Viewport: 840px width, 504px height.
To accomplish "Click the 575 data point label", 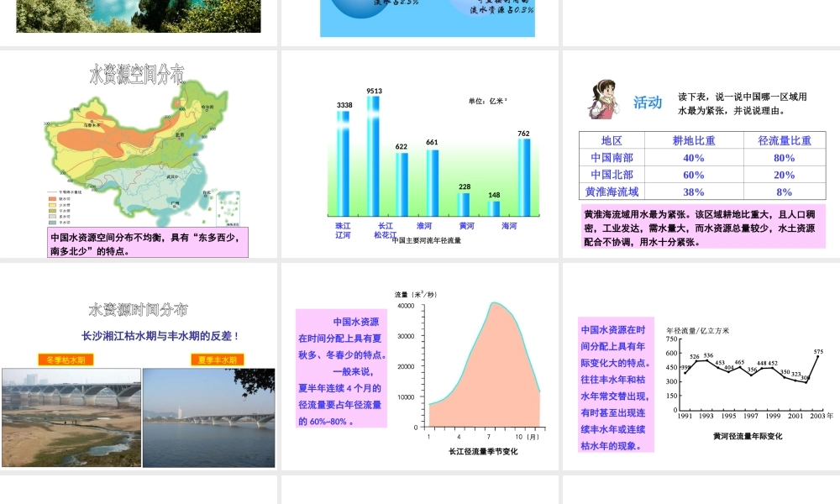I will tap(818, 352).
